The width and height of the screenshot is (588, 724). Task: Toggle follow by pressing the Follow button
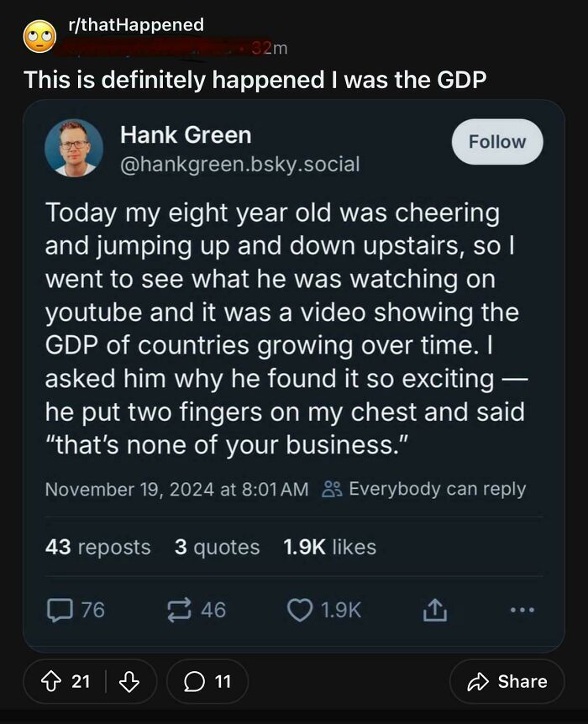pos(496,141)
